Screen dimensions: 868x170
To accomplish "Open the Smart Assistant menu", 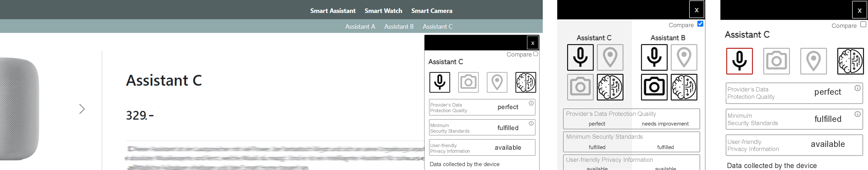I will [333, 11].
